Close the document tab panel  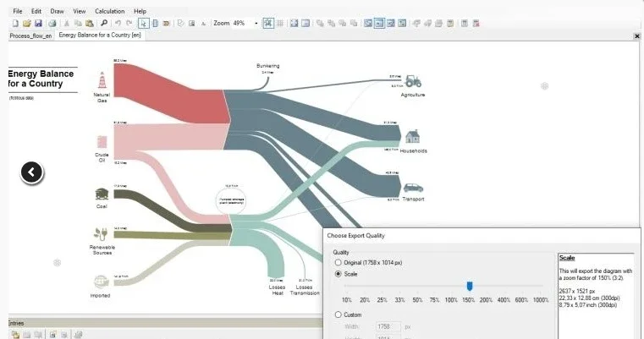pyautogui.click(x=637, y=36)
